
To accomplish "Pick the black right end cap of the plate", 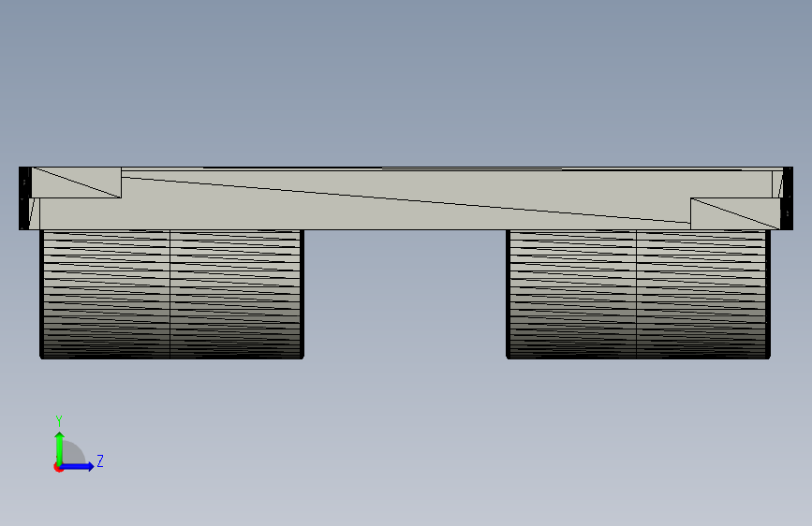I will (787, 198).
